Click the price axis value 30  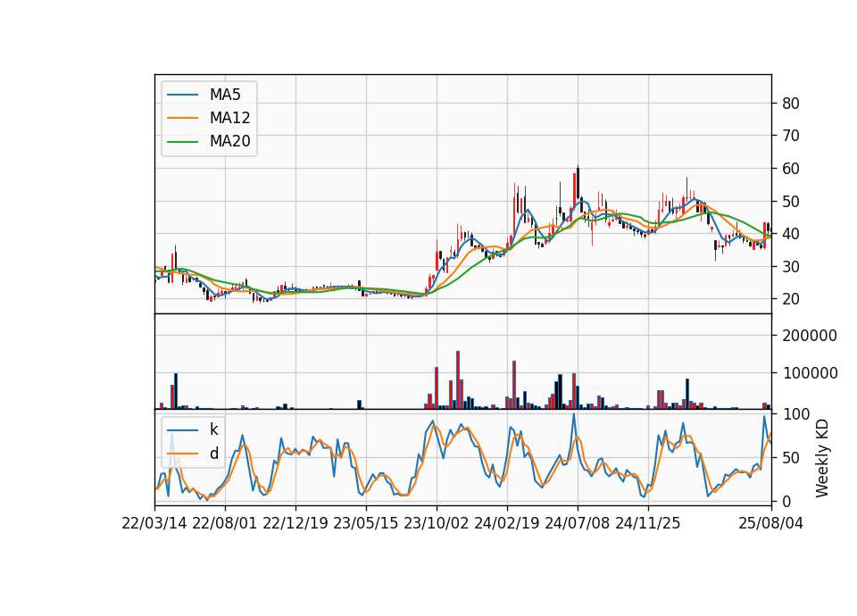(790, 266)
